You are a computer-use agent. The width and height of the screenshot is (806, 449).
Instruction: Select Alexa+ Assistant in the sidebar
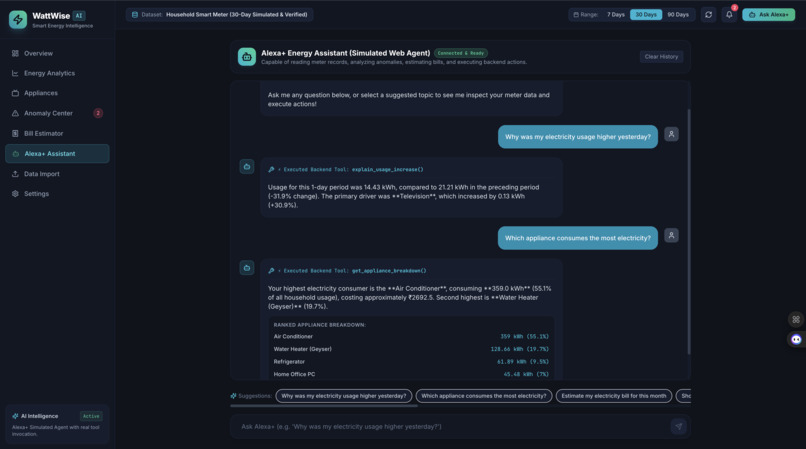pyautogui.click(x=57, y=154)
